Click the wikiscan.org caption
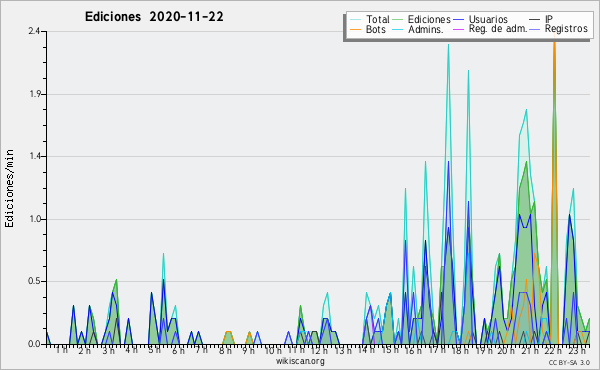This screenshot has height=370, width=600. [x=300, y=361]
